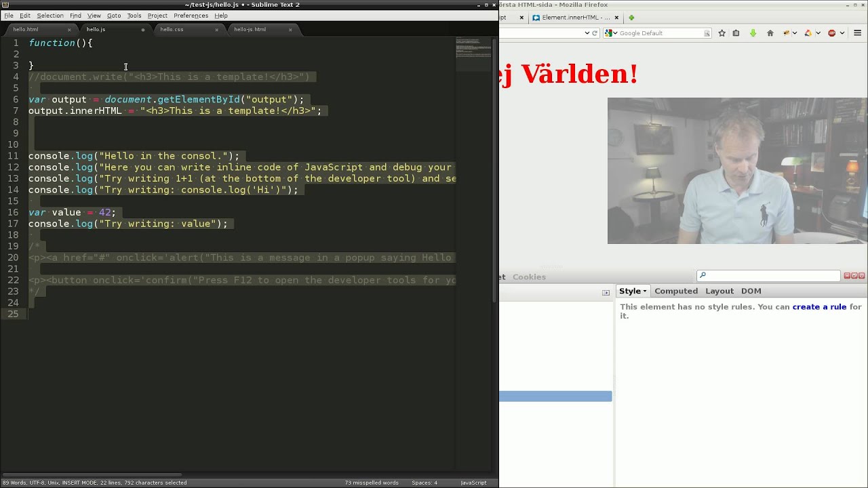Open the Adblock Plus dropdown arrow

tap(842, 33)
